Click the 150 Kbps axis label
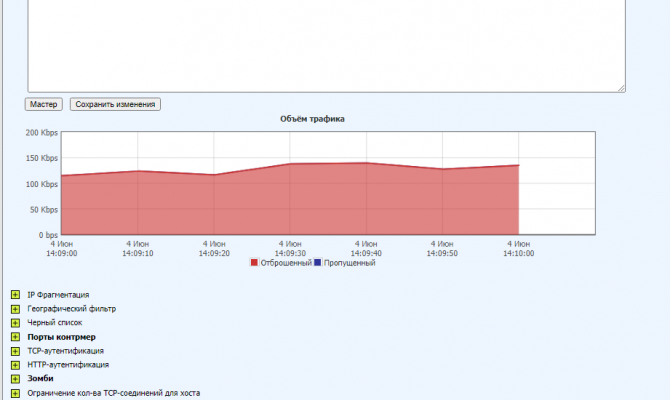 [x=41, y=158]
